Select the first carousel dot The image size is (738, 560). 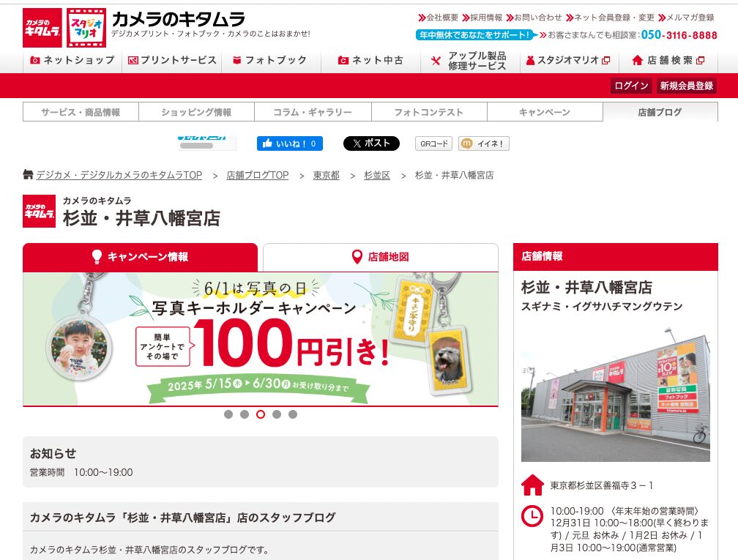pyautogui.click(x=228, y=414)
